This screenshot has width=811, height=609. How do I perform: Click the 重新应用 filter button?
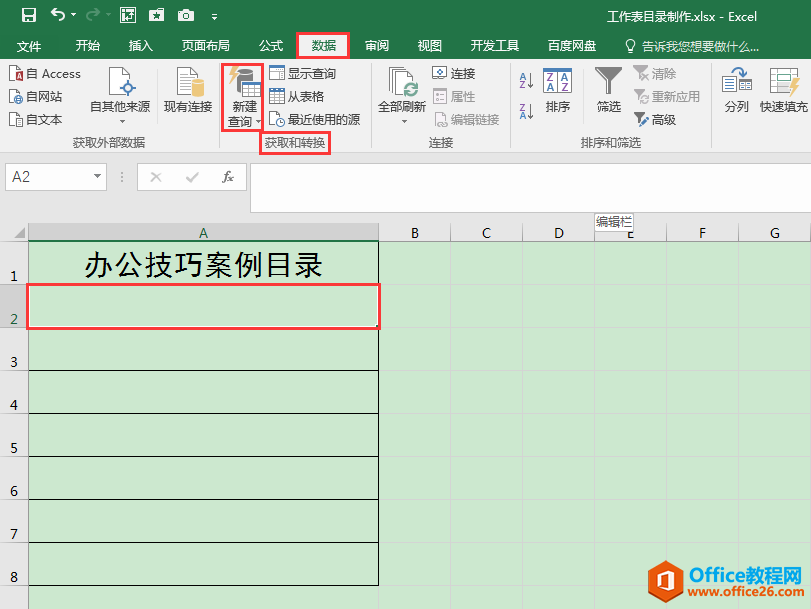click(x=667, y=96)
